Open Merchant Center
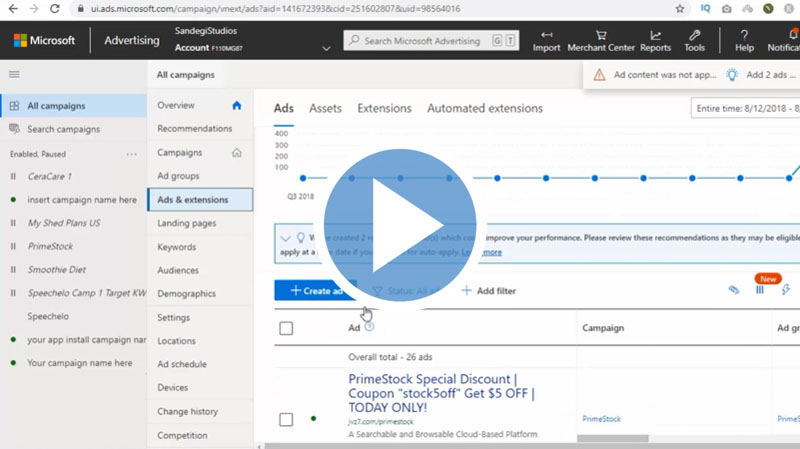 point(601,41)
